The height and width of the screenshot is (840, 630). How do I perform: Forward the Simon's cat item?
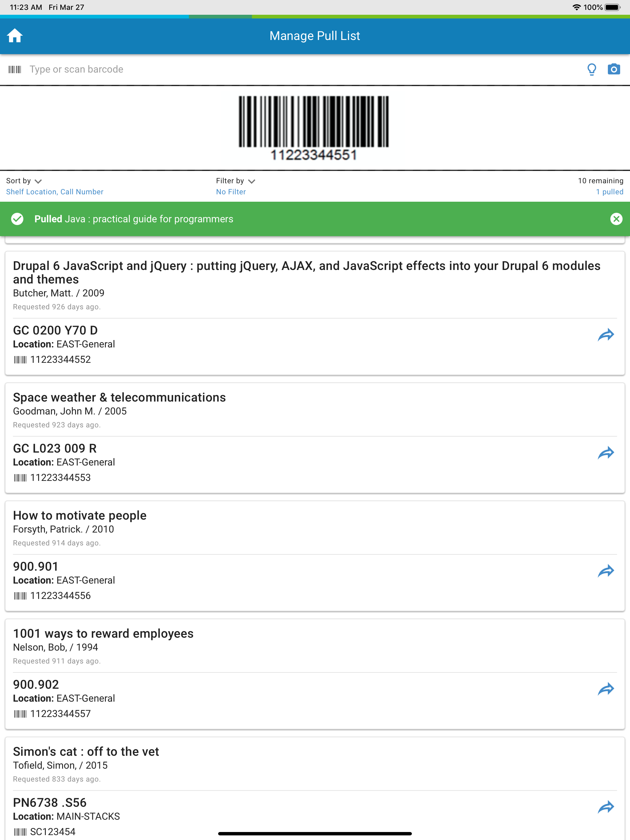coord(606,807)
